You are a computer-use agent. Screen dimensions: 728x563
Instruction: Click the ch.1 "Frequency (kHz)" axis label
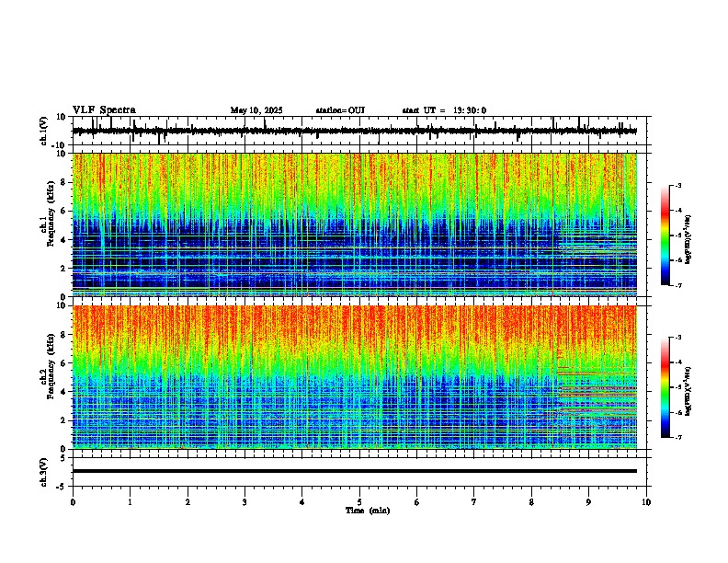[51, 213]
